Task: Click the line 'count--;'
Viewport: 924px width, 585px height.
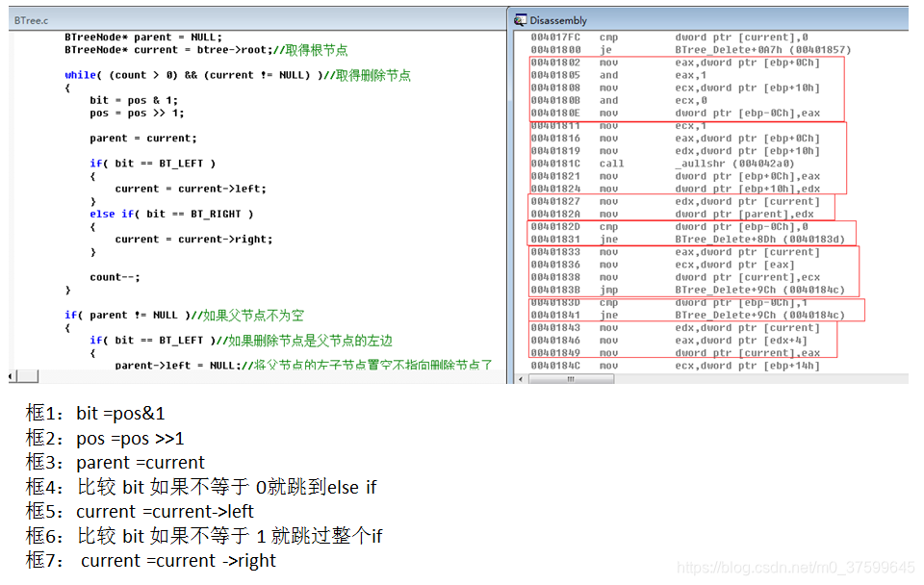Action: [x=115, y=277]
